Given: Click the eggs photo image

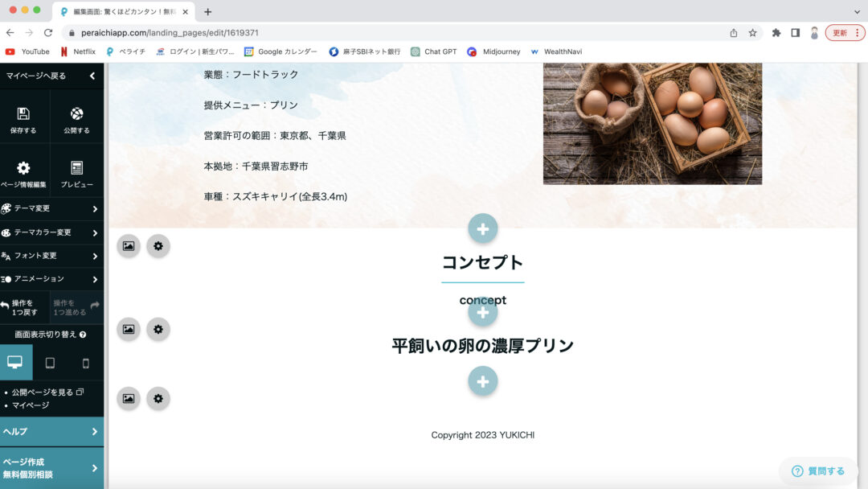Looking at the screenshot, I should pos(652,124).
